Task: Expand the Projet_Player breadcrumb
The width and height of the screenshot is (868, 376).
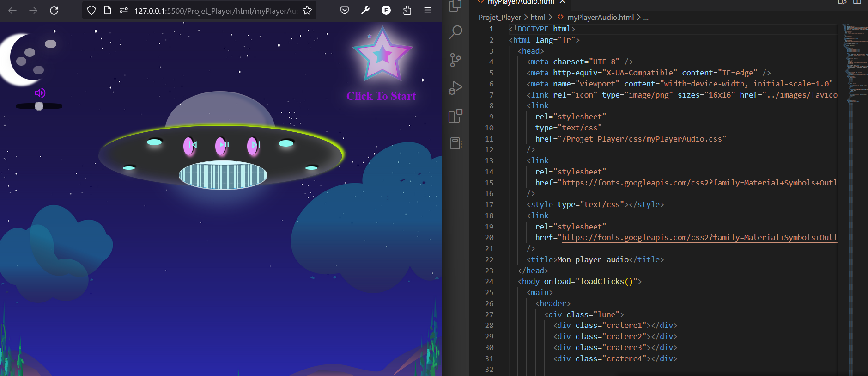Action: 499,18
